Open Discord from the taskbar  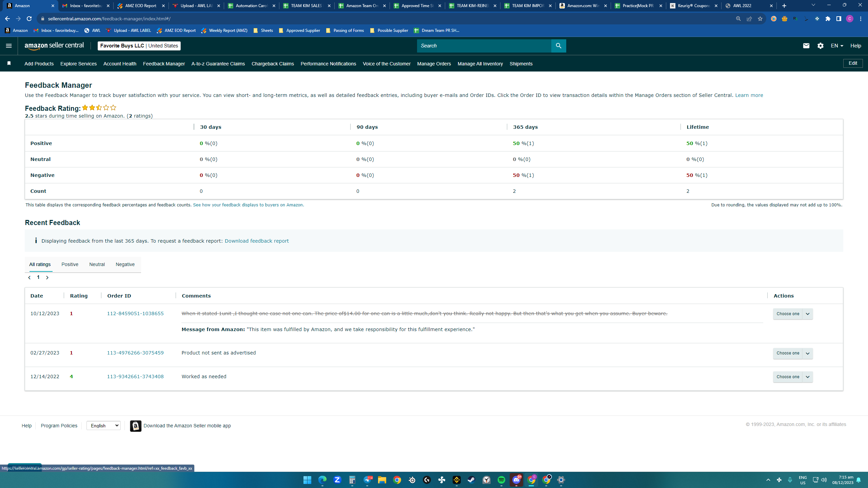[x=516, y=480]
